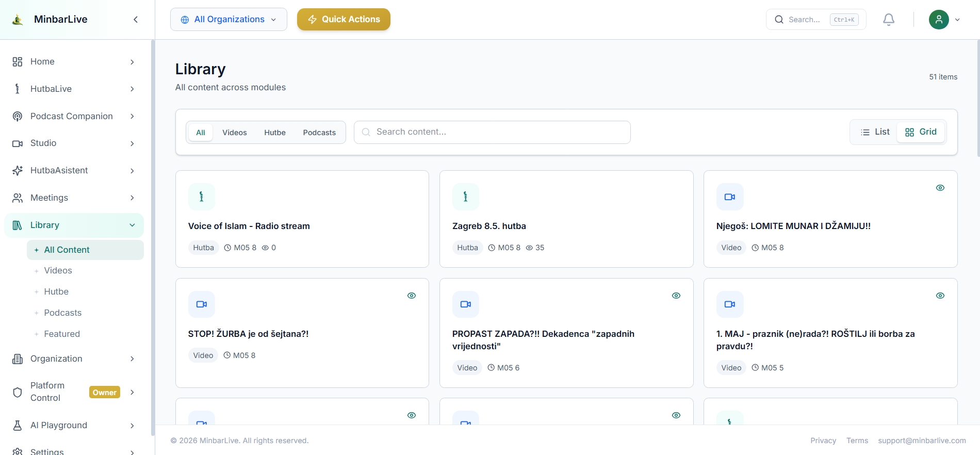The height and width of the screenshot is (455, 980).
Task: Expand the Home menu chevron
Action: point(132,62)
